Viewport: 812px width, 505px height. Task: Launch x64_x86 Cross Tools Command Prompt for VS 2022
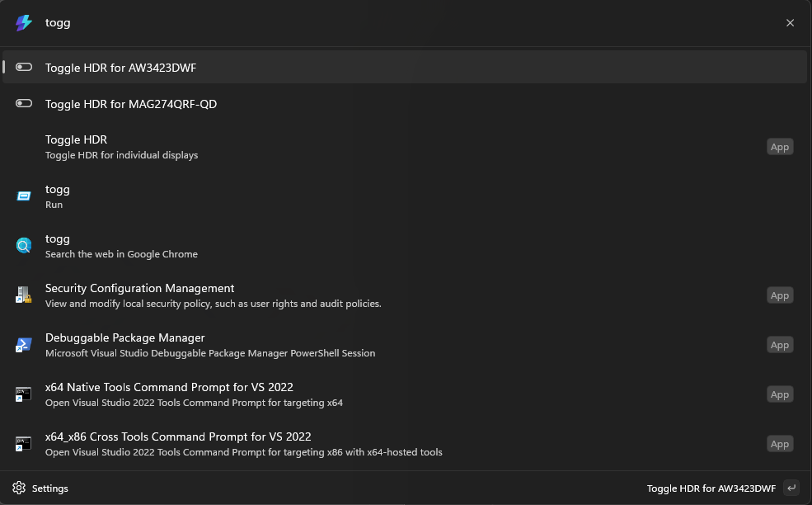coord(405,444)
